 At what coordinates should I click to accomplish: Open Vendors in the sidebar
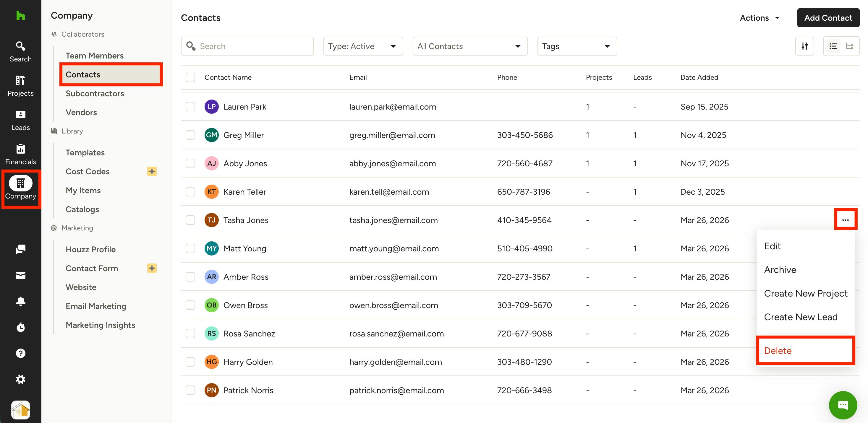pos(81,112)
